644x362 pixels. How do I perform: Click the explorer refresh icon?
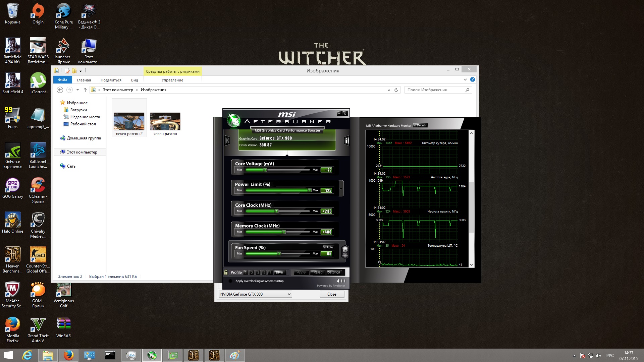[x=396, y=90]
